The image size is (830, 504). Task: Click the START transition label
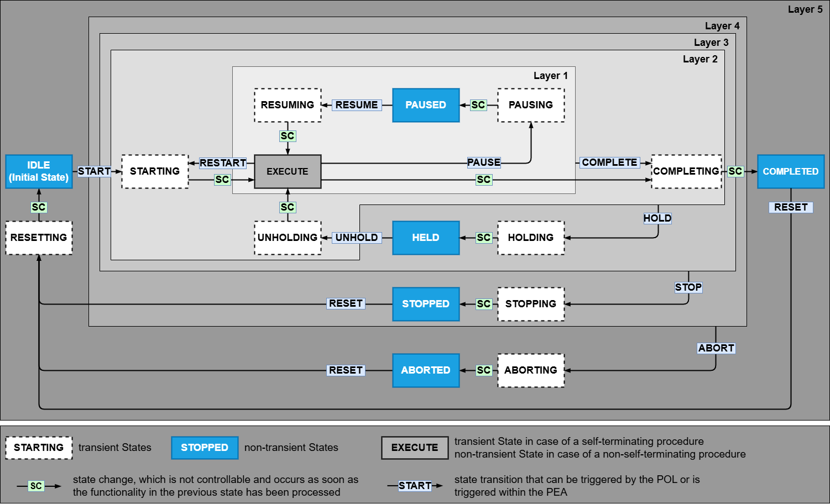(94, 171)
